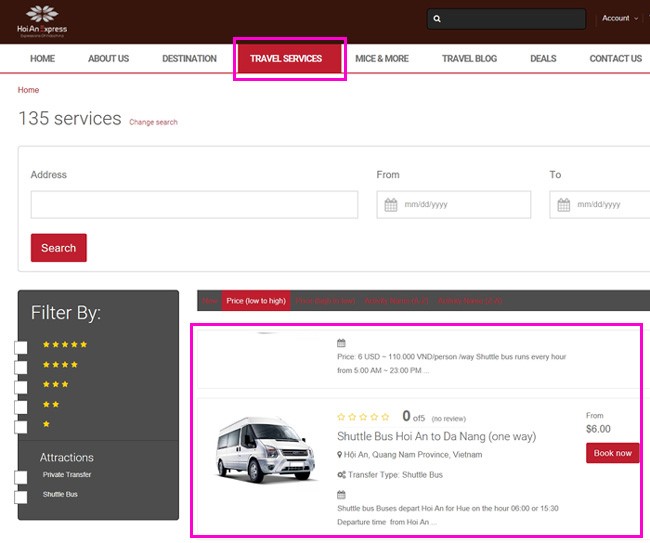Click the $6.00 price text
650x543 pixels.
point(598,429)
